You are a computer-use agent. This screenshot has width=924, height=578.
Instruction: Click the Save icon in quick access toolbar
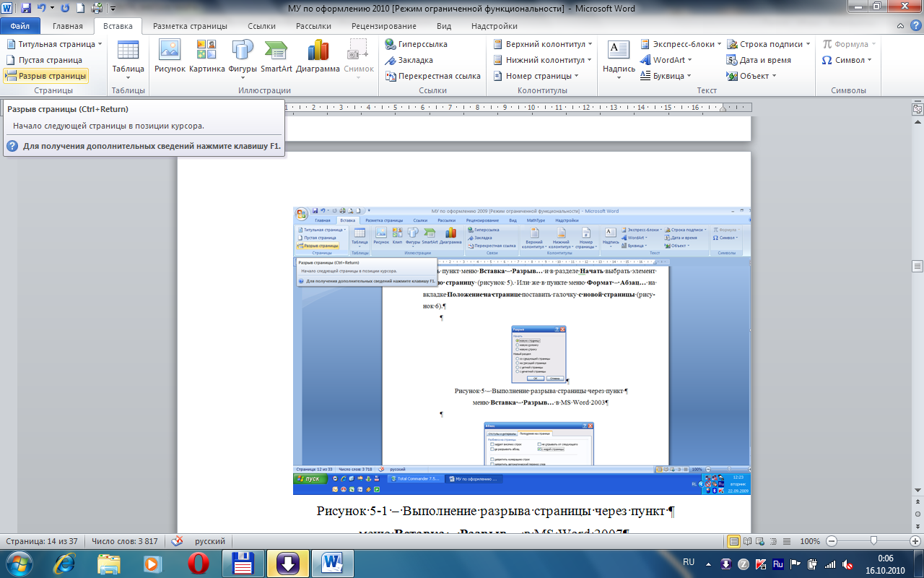point(26,9)
